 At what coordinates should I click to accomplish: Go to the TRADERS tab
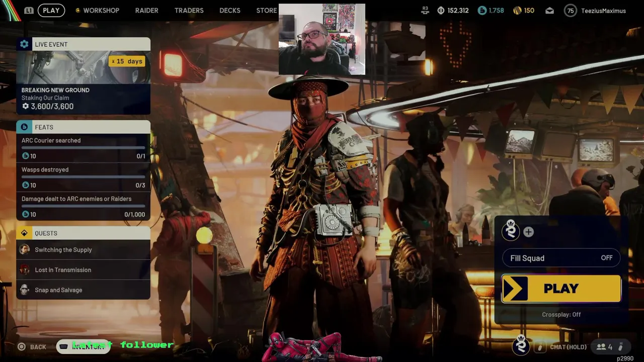tap(189, 10)
